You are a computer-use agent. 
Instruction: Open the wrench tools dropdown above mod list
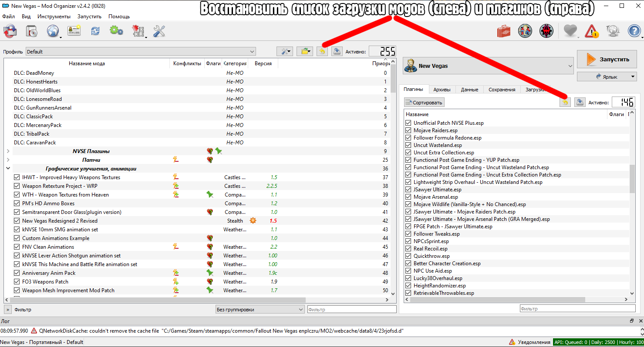pos(285,51)
